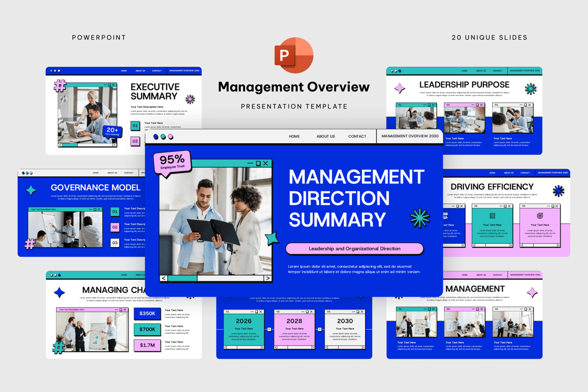Click Management Overview main title
588x392 pixels.
click(x=293, y=87)
